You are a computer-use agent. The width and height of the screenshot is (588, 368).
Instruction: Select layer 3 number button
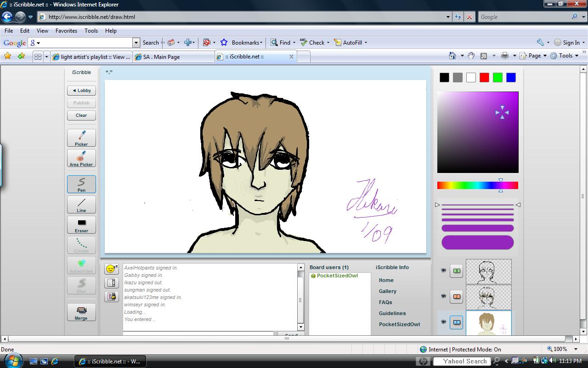point(457,270)
